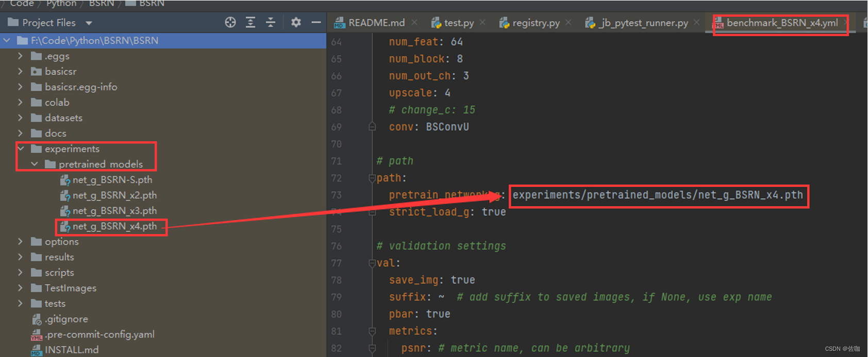Click the pretrained_models folder name
Viewport: 868px width, 357px height.
pos(101,164)
